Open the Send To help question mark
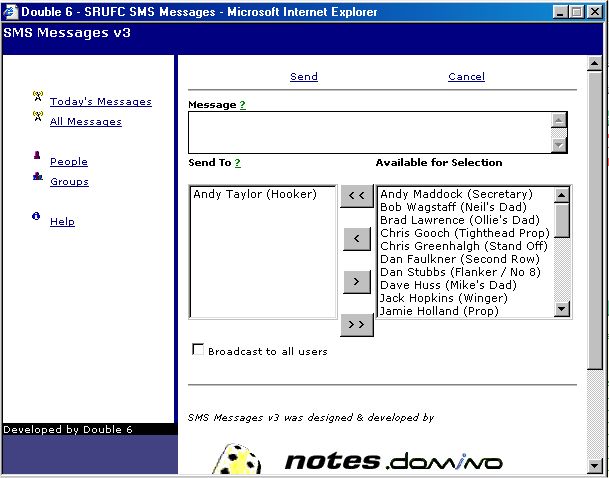The width and height of the screenshot is (609, 478). click(x=237, y=163)
